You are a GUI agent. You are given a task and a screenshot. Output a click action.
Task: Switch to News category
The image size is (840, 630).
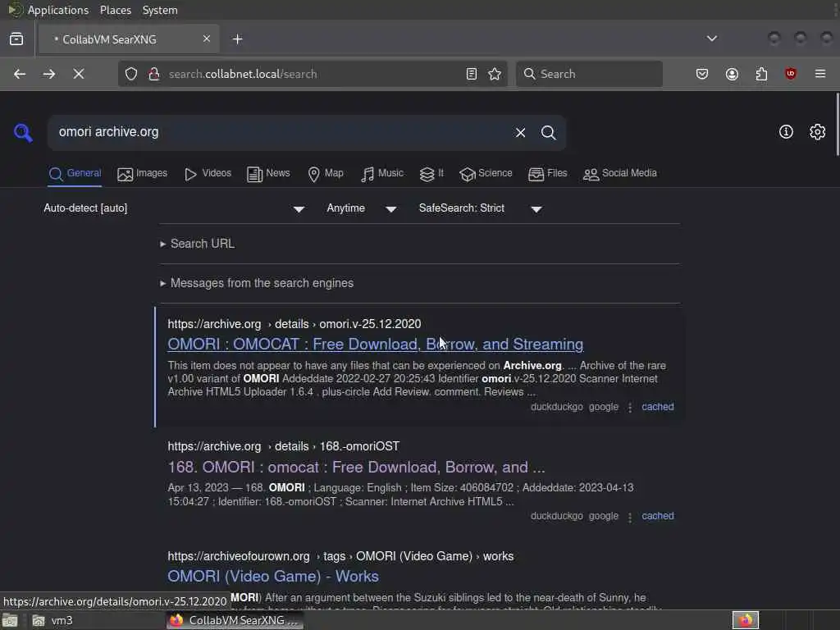pyautogui.click(x=268, y=174)
